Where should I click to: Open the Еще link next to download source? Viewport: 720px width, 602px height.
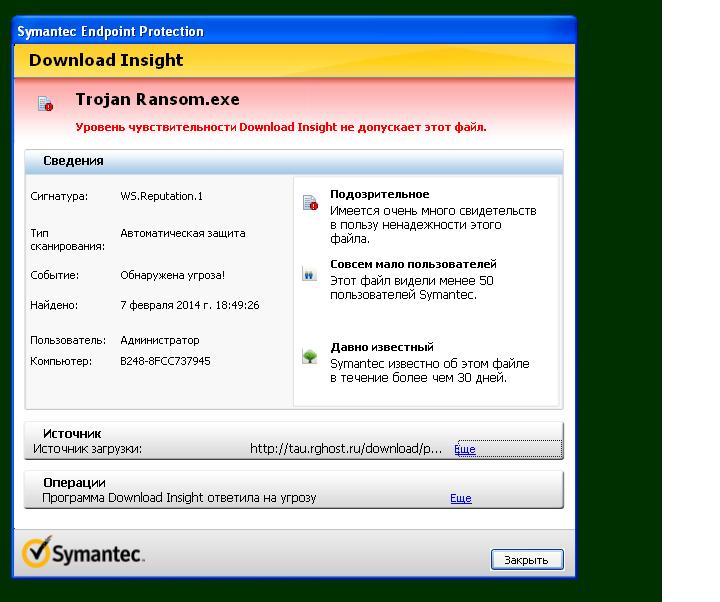pos(465,450)
